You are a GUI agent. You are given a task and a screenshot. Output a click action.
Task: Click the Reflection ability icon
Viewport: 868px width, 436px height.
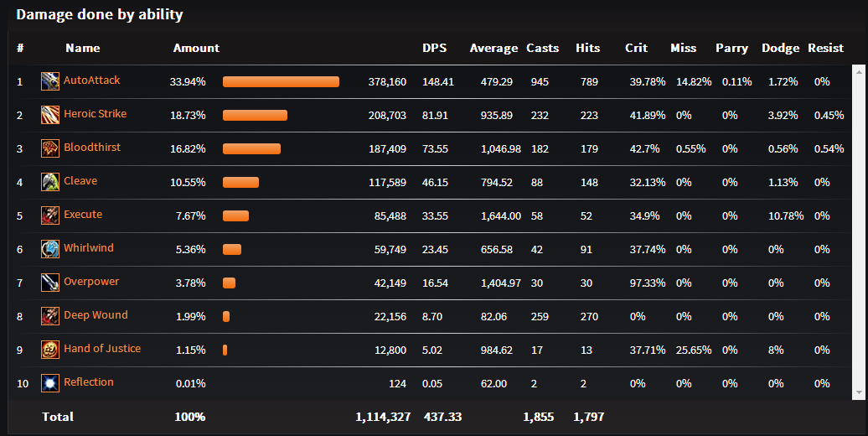pyautogui.click(x=50, y=383)
